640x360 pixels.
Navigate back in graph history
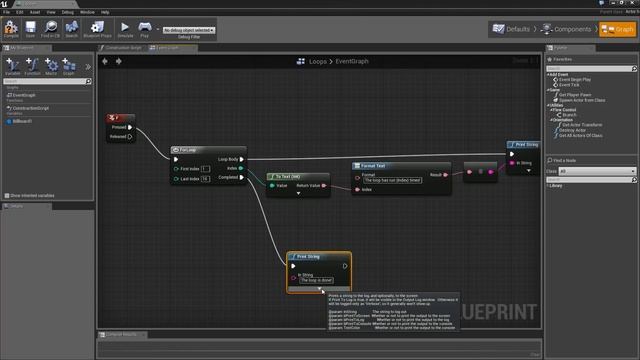[105, 61]
